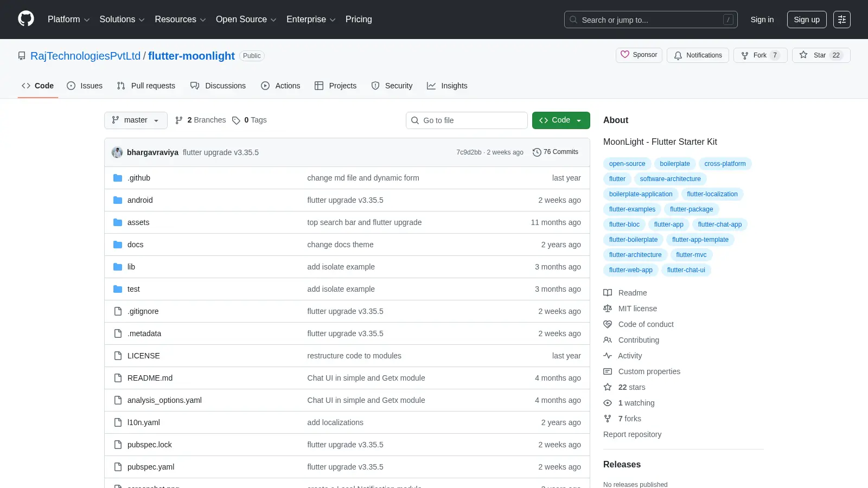
Task: Click the Activity pulse icon
Action: [608, 356]
